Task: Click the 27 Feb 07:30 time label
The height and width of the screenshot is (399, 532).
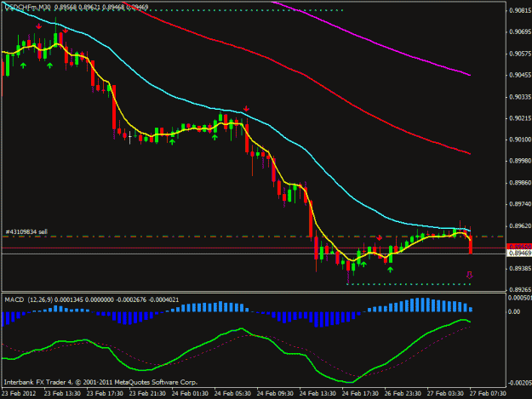Action: (x=488, y=394)
